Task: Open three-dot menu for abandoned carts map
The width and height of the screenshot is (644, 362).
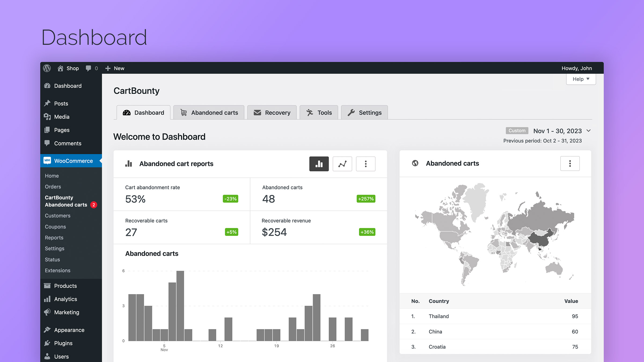Action: (x=570, y=164)
